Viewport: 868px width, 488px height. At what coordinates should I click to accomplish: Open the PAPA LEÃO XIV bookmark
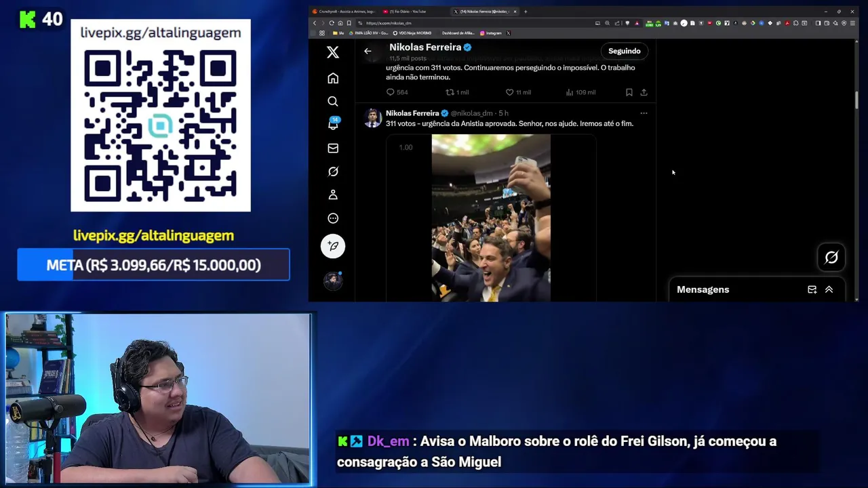(367, 33)
